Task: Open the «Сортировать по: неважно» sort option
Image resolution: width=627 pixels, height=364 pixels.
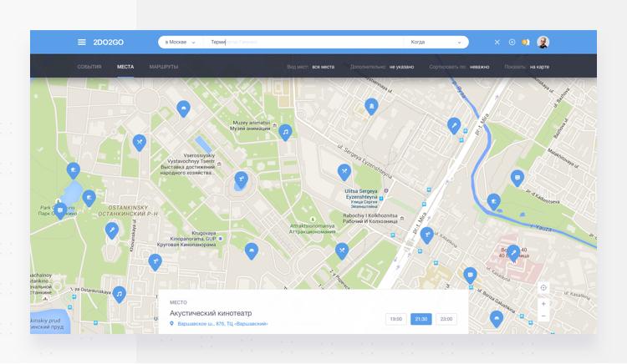Action: click(459, 66)
